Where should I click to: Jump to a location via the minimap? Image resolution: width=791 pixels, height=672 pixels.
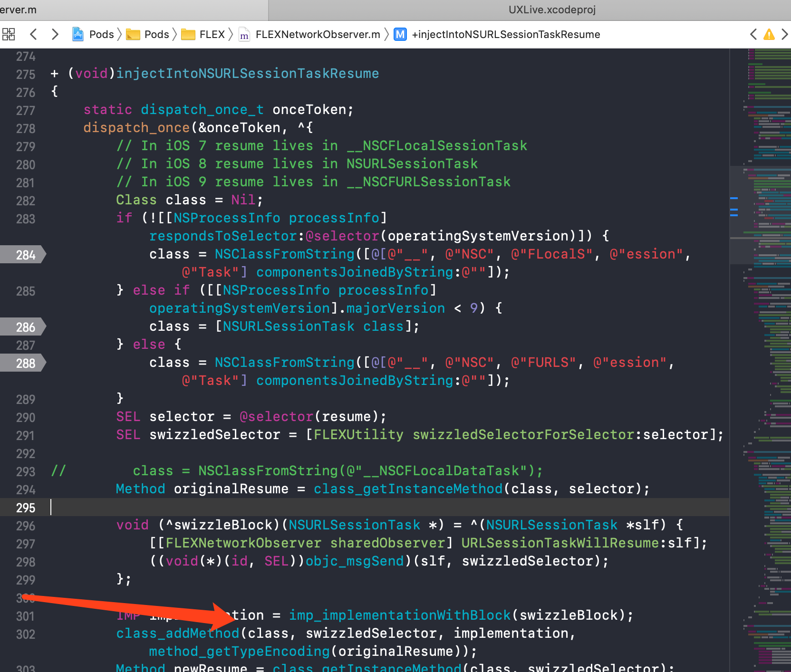click(x=761, y=333)
